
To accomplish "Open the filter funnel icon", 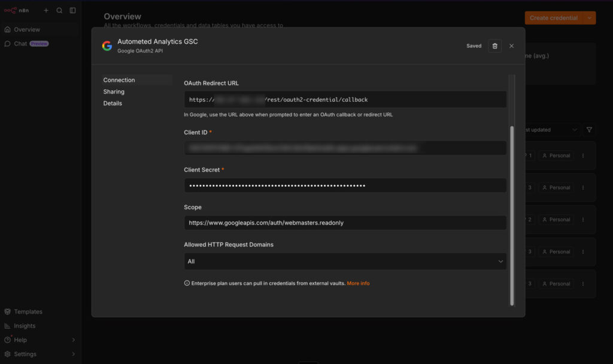I will [589, 130].
